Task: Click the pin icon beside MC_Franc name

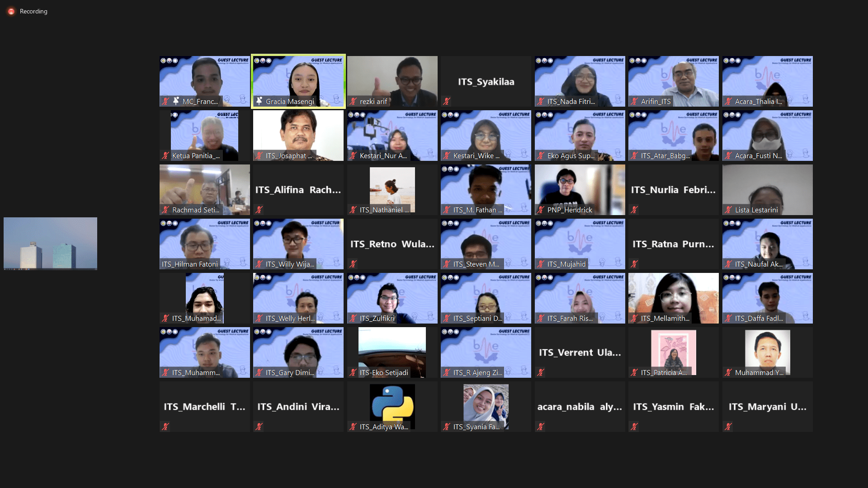Action: [176, 101]
